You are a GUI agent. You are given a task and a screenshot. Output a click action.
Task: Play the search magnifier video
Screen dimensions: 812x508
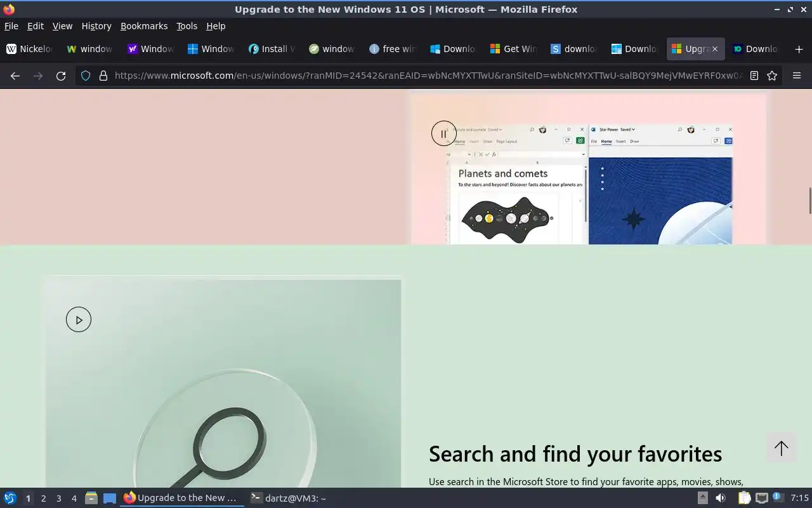(79, 319)
